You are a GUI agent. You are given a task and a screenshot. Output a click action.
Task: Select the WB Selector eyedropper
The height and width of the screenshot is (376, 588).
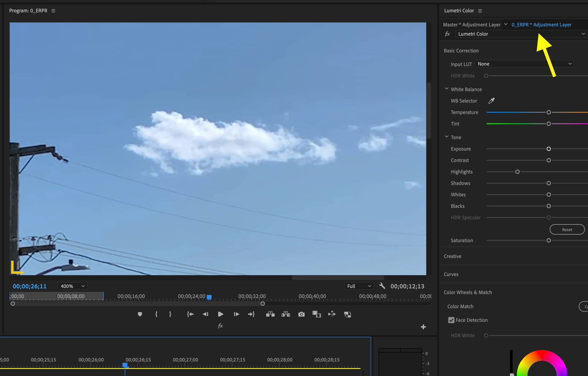pyautogui.click(x=491, y=101)
